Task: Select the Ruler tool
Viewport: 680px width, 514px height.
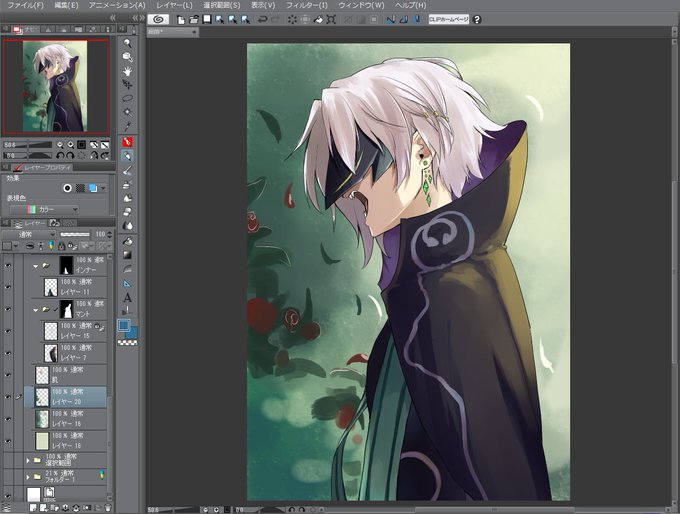Action: (x=127, y=283)
